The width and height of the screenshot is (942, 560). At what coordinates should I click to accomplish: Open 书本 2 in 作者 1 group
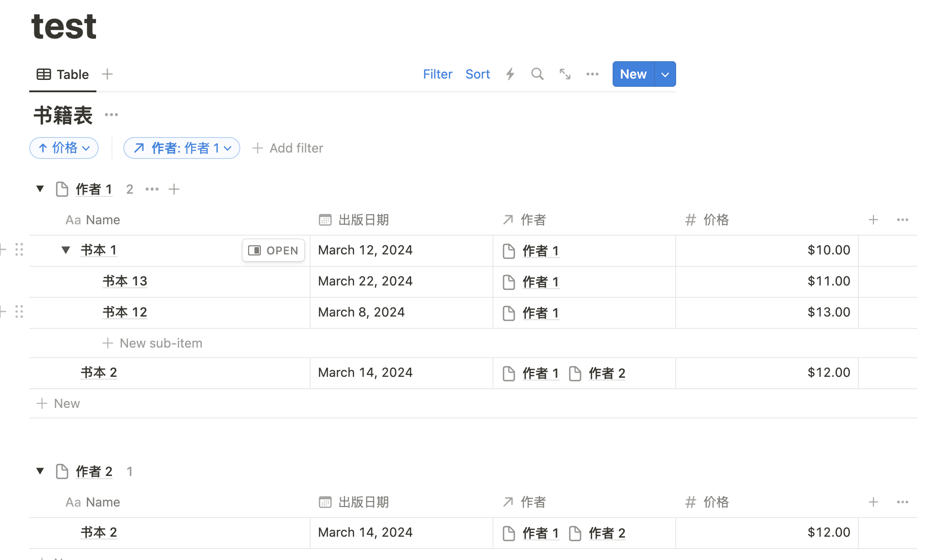pyautogui.click(x=99, y=372)
